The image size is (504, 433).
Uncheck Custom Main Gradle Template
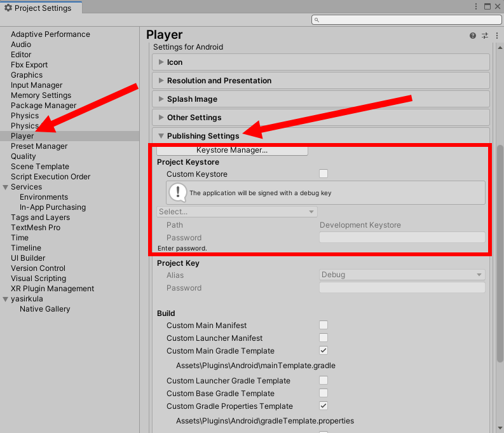324,350
